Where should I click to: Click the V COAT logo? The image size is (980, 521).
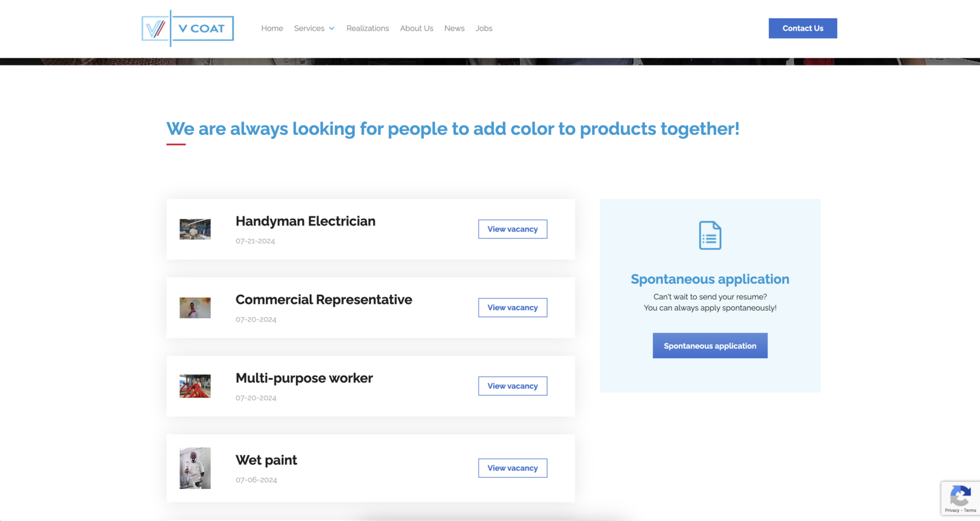(187, 28)
